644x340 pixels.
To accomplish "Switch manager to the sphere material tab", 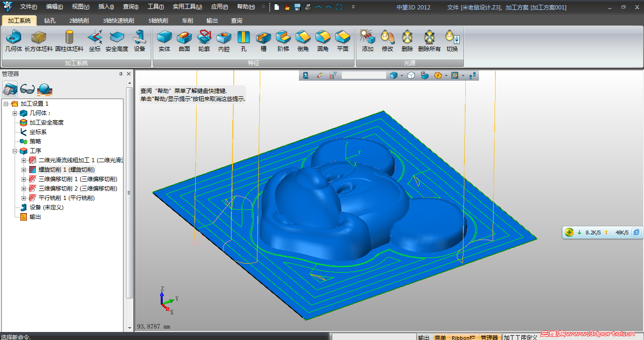I will (x=45, y=89).
